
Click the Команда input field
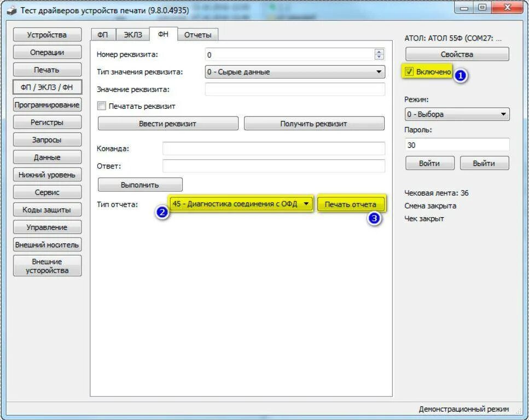point(274,148)
